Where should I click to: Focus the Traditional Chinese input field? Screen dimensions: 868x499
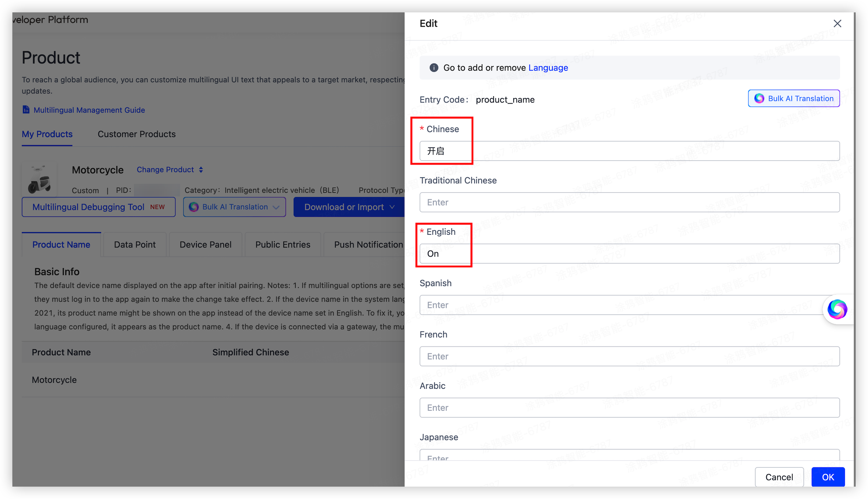tap(629, 202)
